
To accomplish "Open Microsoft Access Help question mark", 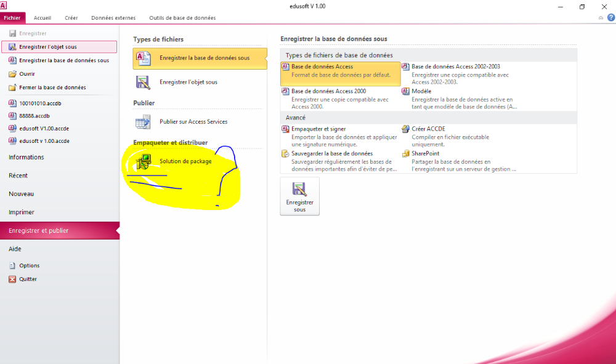I will click(611, 18).
